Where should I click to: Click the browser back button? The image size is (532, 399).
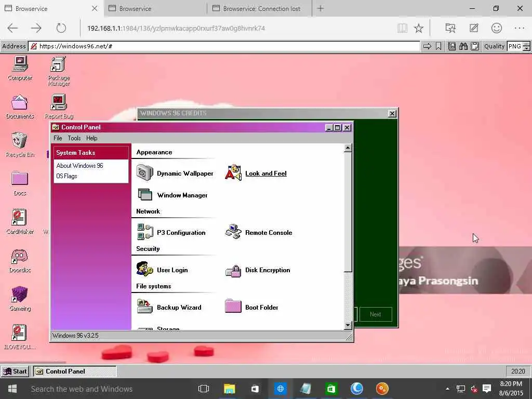tap(12, 28)
